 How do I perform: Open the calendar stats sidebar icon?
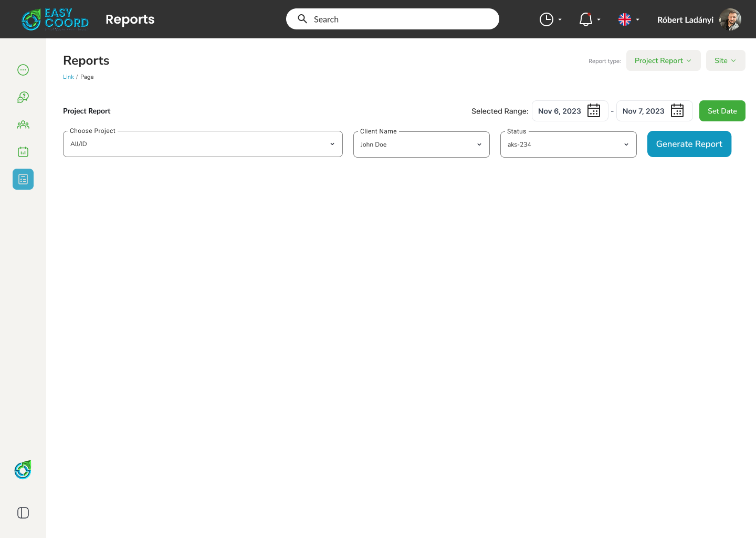pos(23,152)
